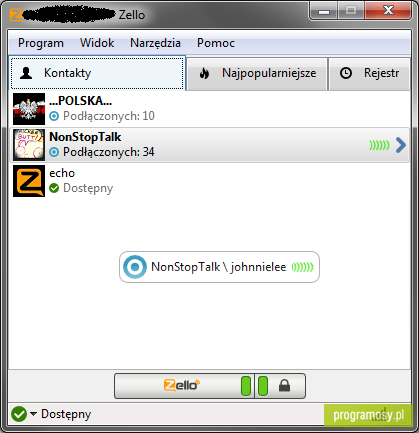Select the echo contact name

tap(62, 173)
